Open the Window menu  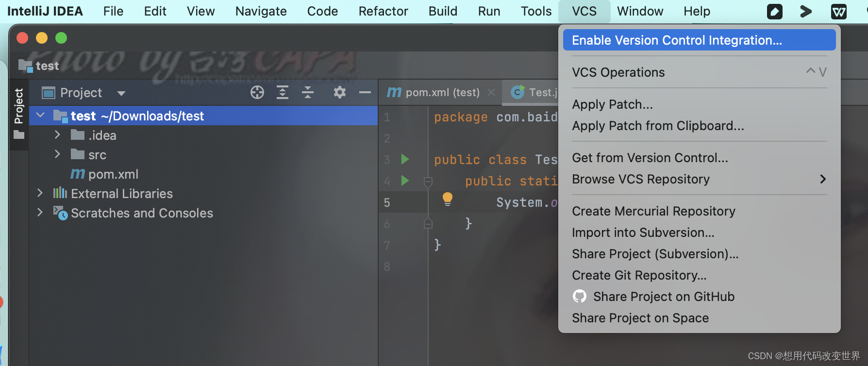click(640, 11)
